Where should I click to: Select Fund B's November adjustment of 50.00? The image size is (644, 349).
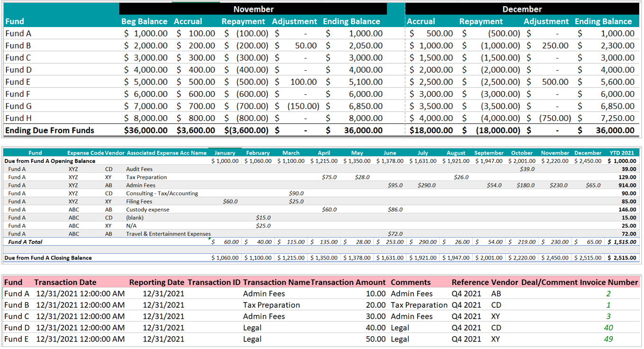click(305, 46)
